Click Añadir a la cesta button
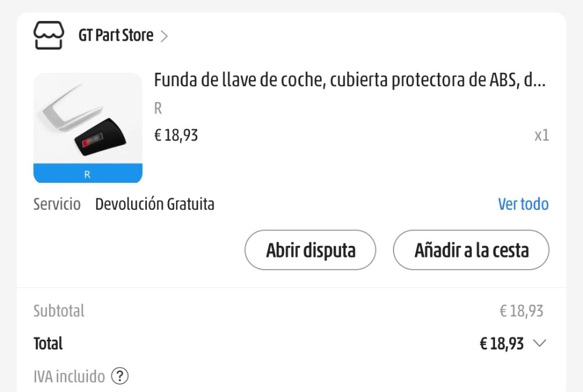583x392 pixels. click(471, 250)
